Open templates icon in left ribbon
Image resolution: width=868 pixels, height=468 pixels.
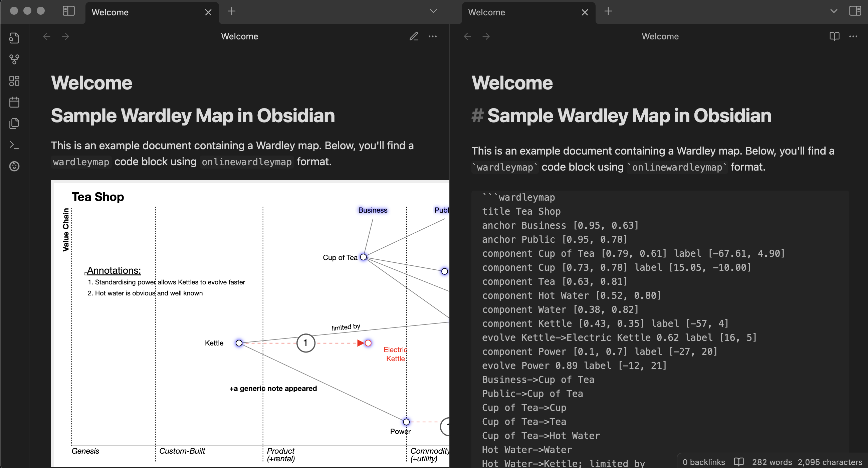pos(14,123)
